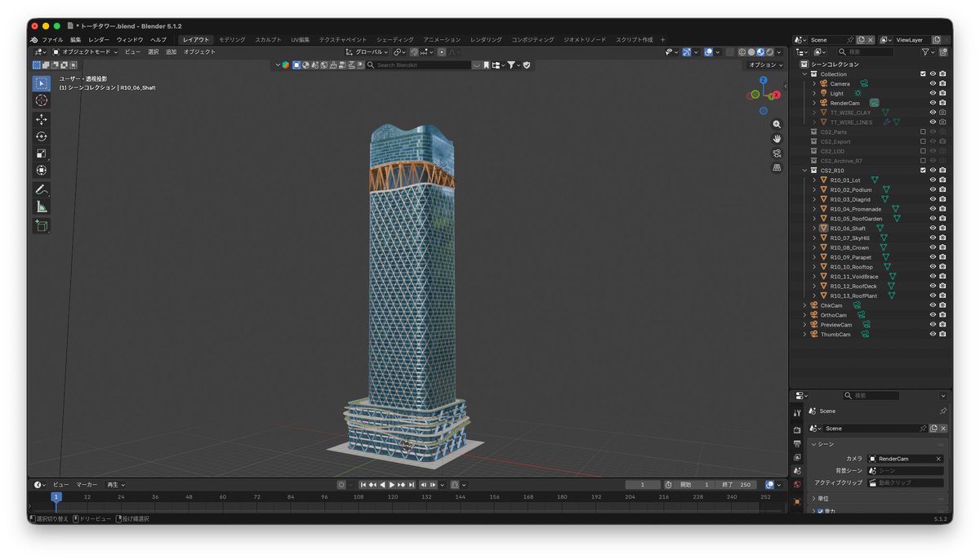Click the viewport zoom magnifier icon
The width and height of the screenshot is (980, 560).
777,125
